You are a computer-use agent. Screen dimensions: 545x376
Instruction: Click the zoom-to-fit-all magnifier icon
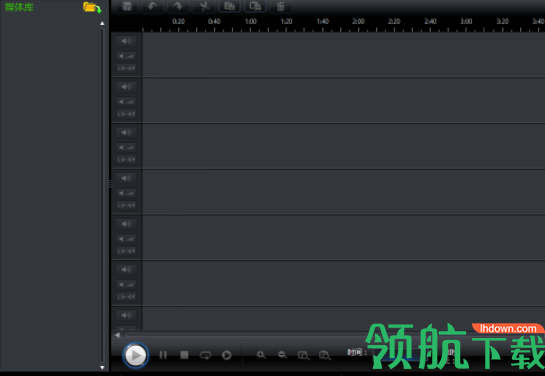(325, 355)
